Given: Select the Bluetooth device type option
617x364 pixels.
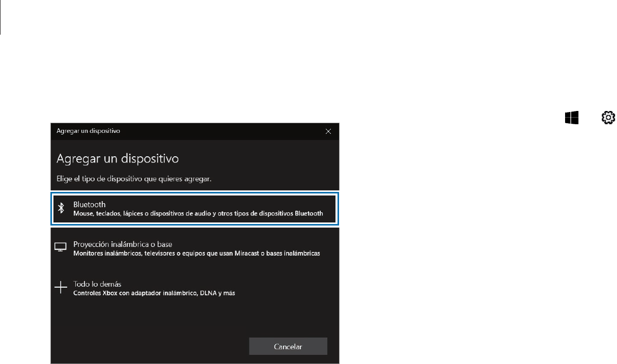Looking at the screenshot, I should tap(194, 208).
